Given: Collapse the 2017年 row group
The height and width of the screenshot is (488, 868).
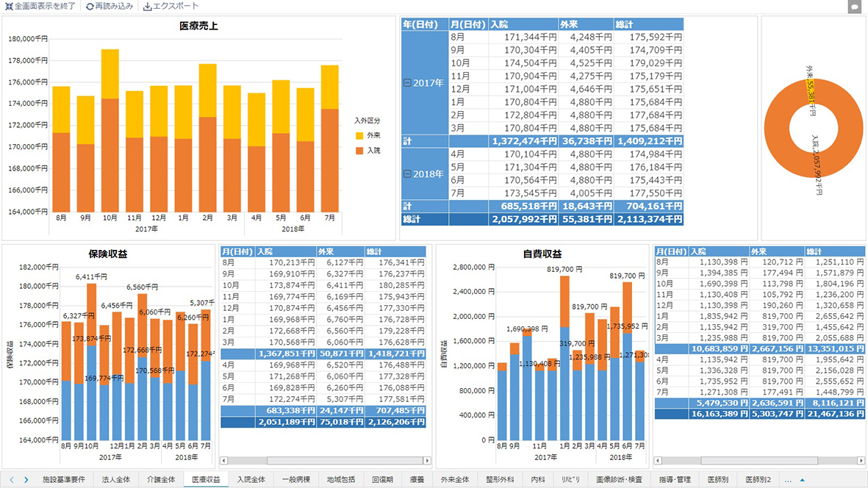Looking at the screenshot, I should pyautogui.click(x=407, y=82).
